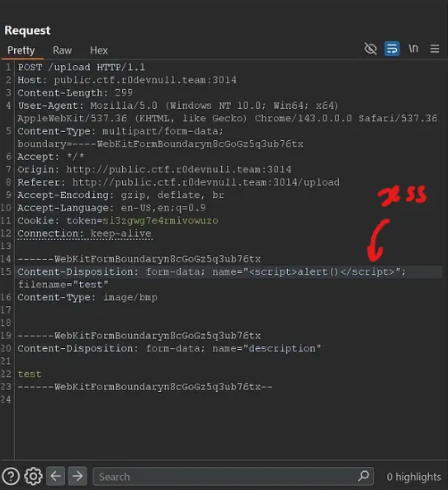Click the Referer header line

tap(178, 182)
